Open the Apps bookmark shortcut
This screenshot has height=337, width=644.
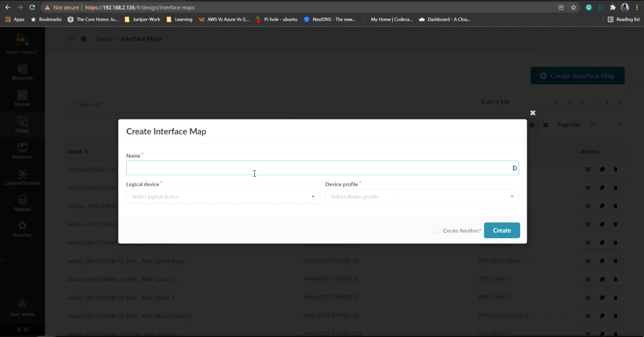[x=15, y=19]
